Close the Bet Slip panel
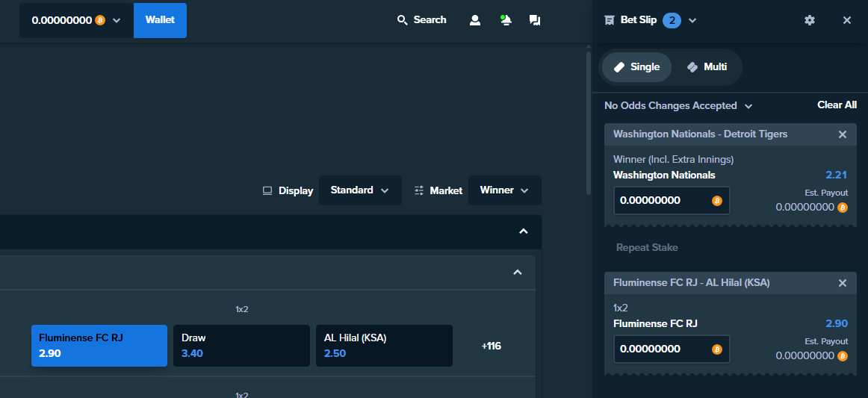The height and width of the screenshot is (398, 868). pyautogui.click(x=846, y=20)
